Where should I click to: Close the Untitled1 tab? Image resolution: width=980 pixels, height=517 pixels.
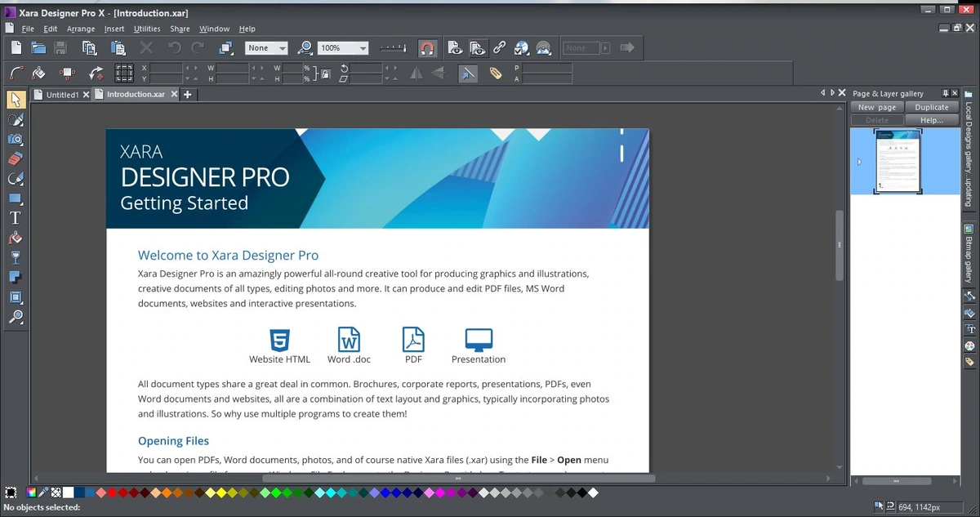[86, 95]
